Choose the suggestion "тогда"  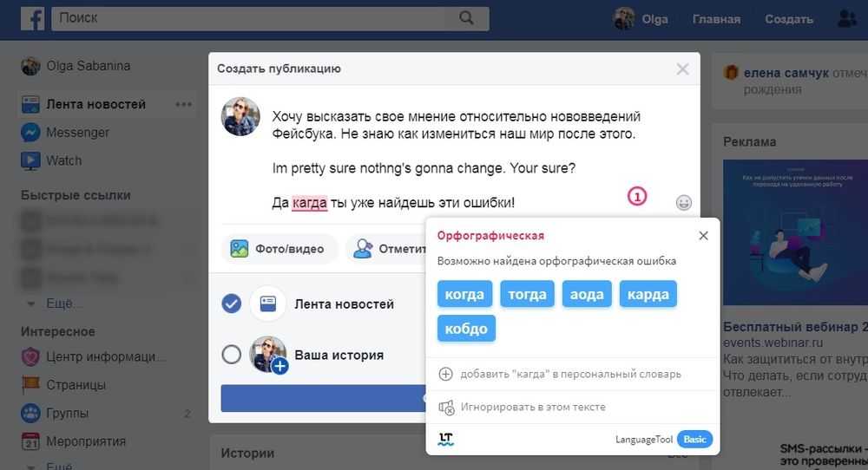pyautogui.click(x=527, y=294)
